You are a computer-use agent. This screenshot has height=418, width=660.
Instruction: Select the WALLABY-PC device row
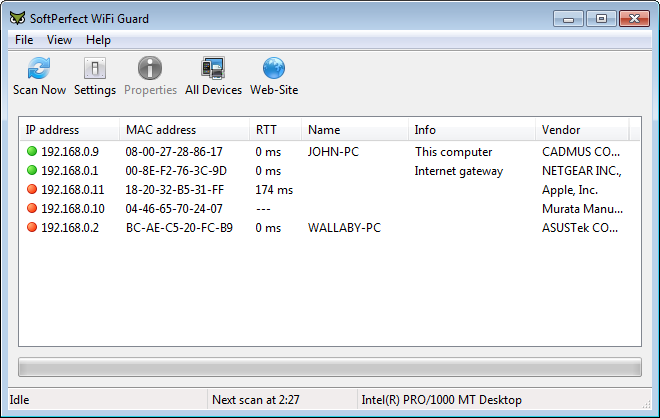point(344,228)
